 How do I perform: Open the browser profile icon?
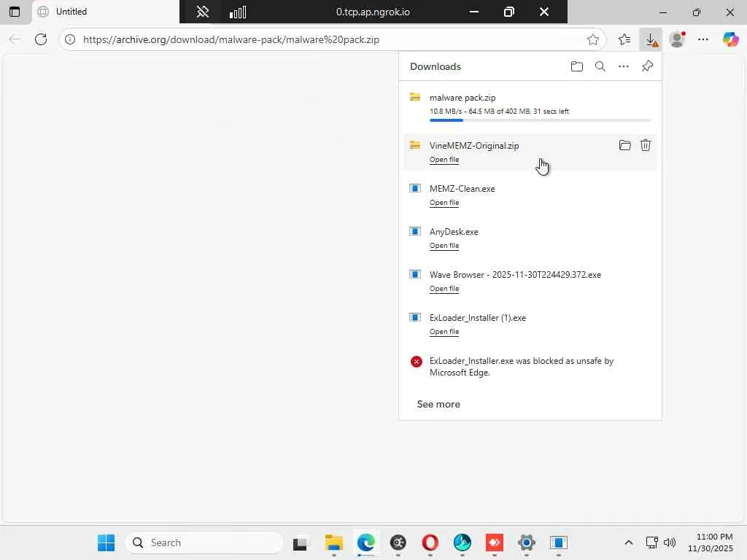(x=677, y=39)
